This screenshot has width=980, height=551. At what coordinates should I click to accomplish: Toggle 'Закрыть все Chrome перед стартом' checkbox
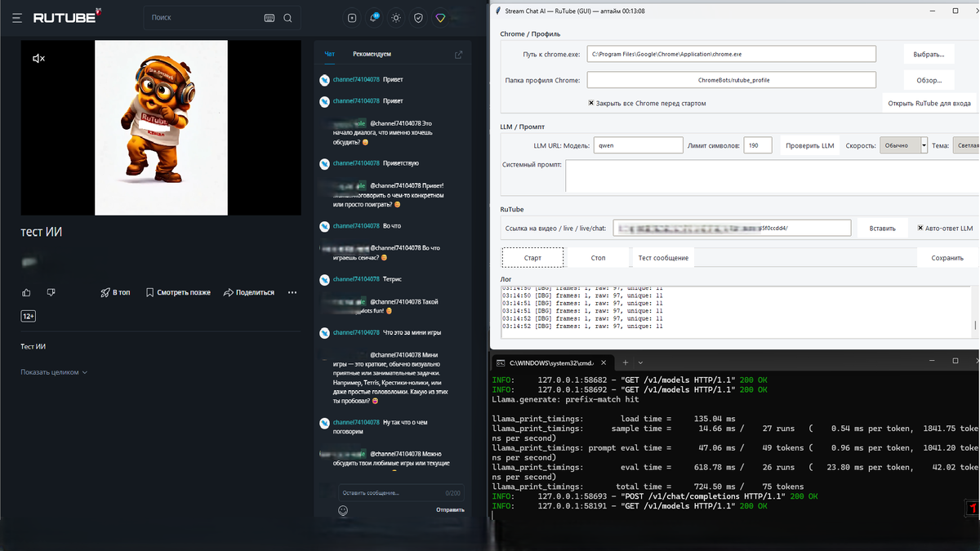[x=591, y=104]
